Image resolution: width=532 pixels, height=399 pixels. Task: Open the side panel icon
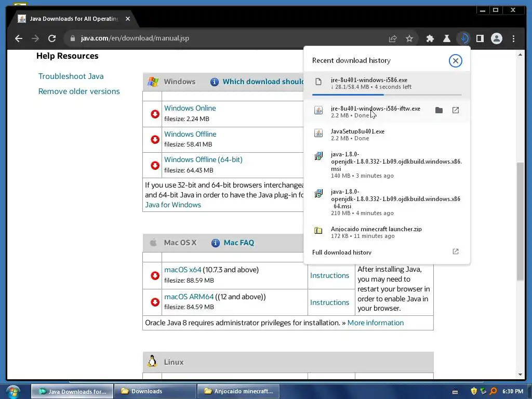[x=480, y=38]
